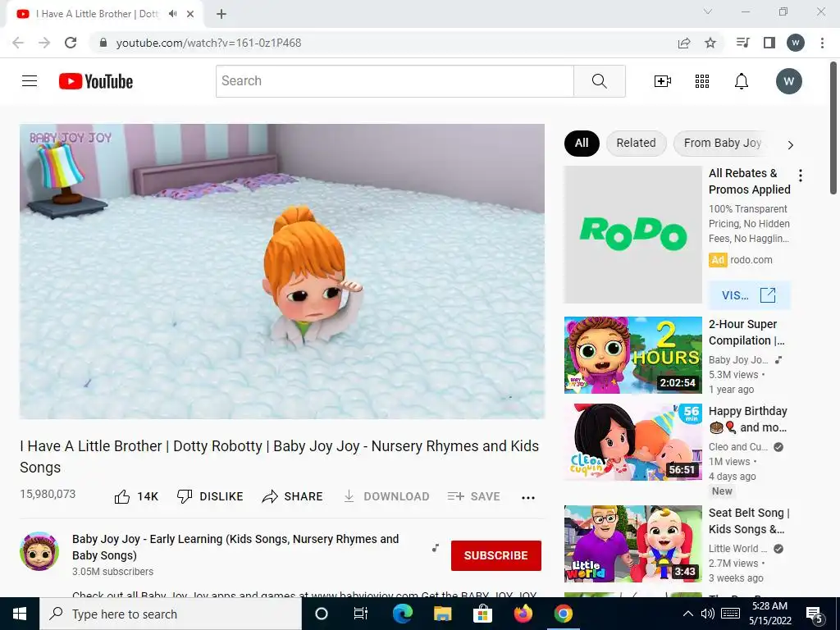Open Chrome three-dot menu
Screen dimensions: 840x630
(x=822, y=43)
